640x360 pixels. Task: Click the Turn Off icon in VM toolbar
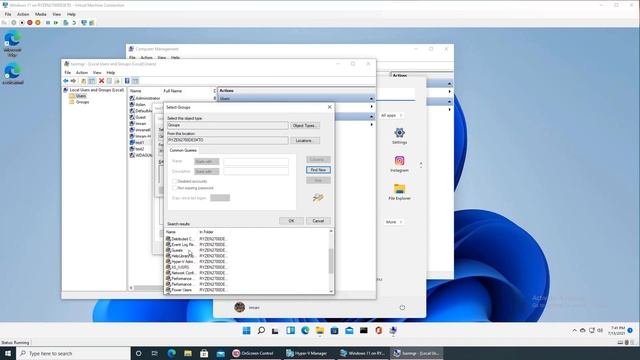tap(22, 23)
